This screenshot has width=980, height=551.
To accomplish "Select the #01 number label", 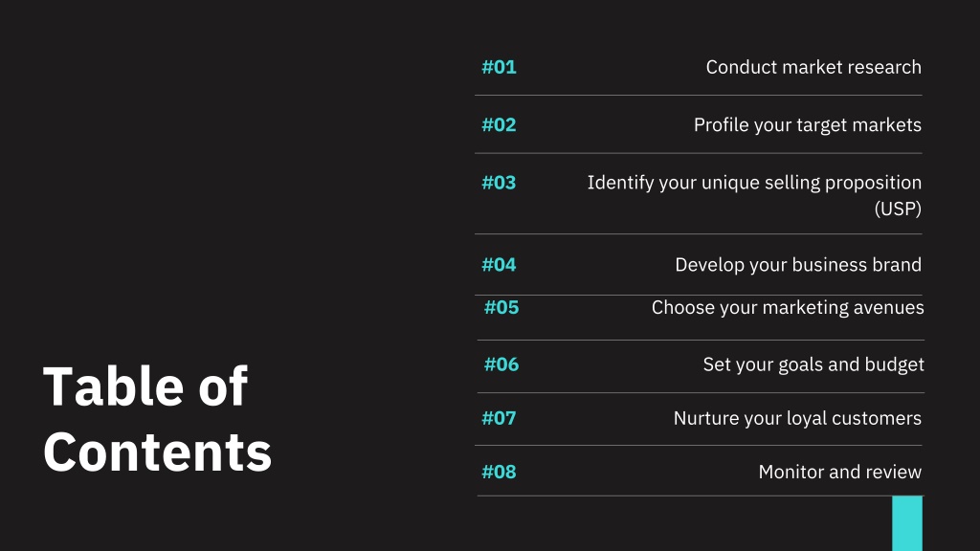I will pos(499,67).
